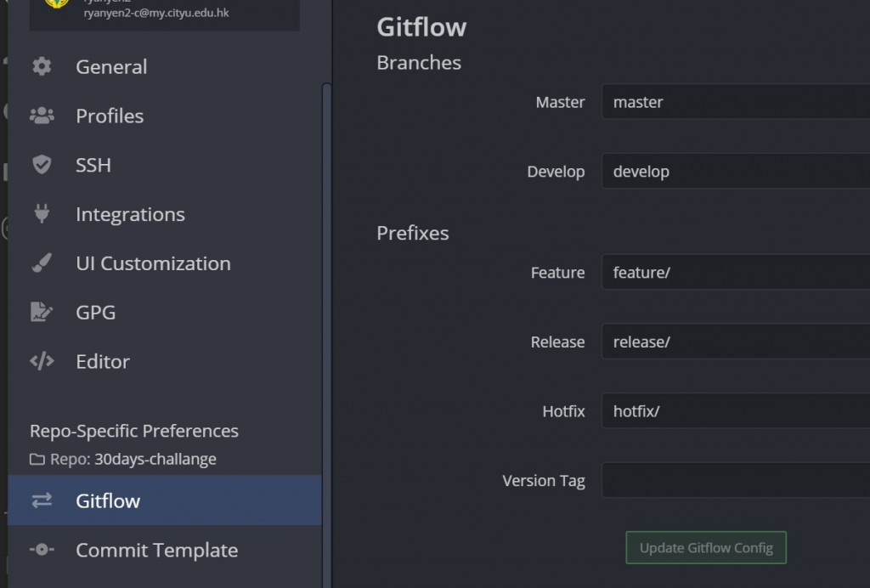Click the Profiles people icon
870x588 pixels.
pyautogui.click(x=42, y=116)
